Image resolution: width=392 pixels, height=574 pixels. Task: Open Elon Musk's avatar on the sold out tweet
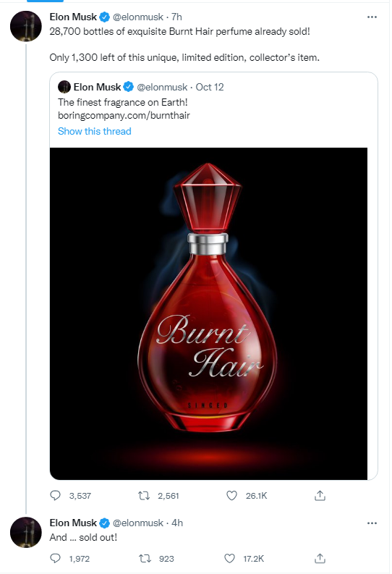(26, 532)
